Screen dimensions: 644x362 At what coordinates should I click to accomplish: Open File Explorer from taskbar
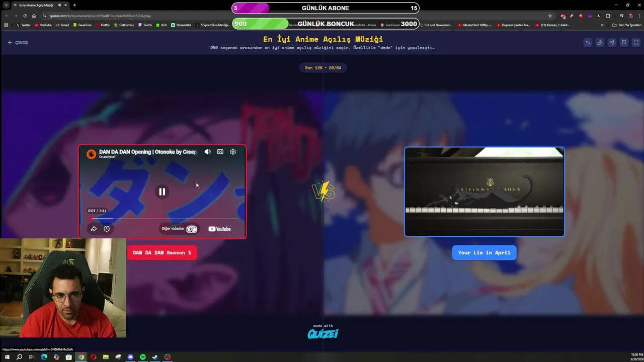106,357
